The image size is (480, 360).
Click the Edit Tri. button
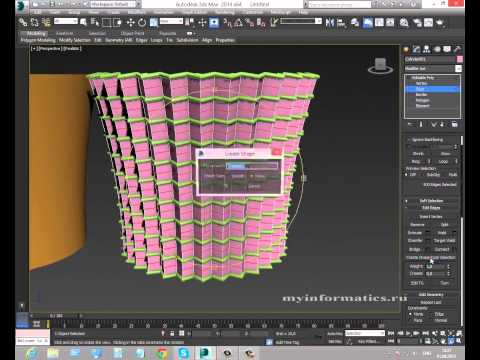[417, 283]
